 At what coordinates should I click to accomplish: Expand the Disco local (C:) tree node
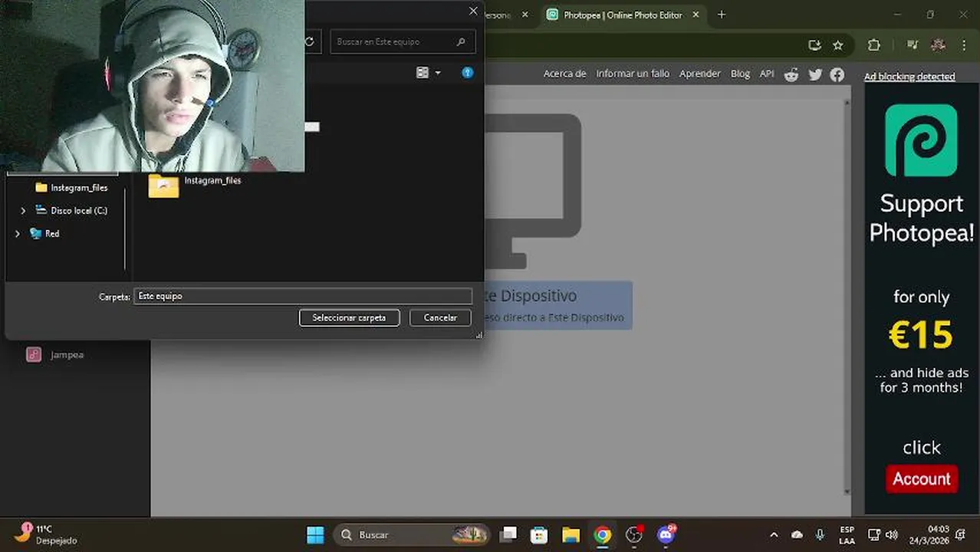23,211
